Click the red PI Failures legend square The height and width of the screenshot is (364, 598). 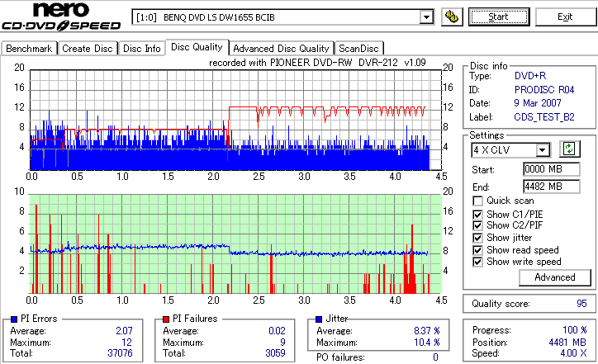[x=166, y=319]
